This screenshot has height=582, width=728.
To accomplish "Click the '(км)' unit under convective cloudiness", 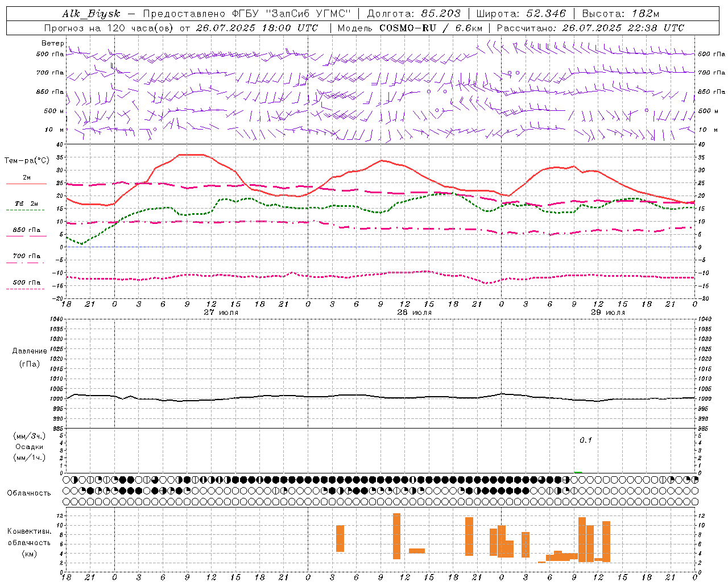I will coord(30,554).
